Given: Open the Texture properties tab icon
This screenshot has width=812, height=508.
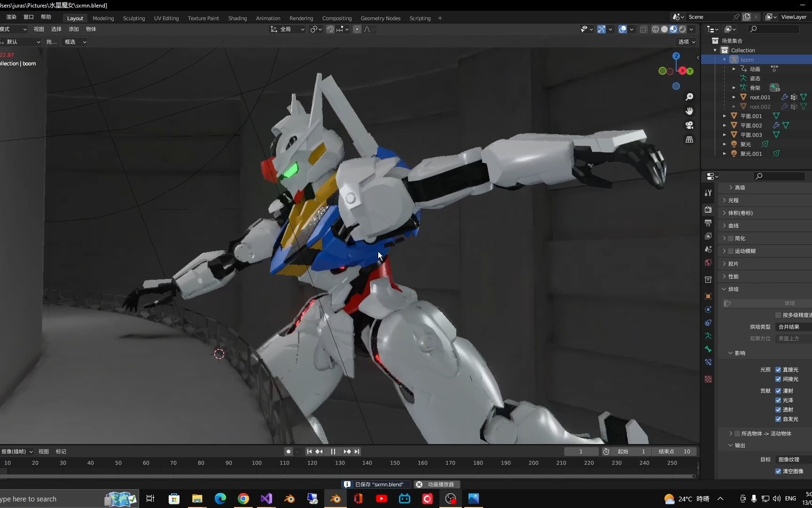Looking at the screenshot, I should 708,379.
